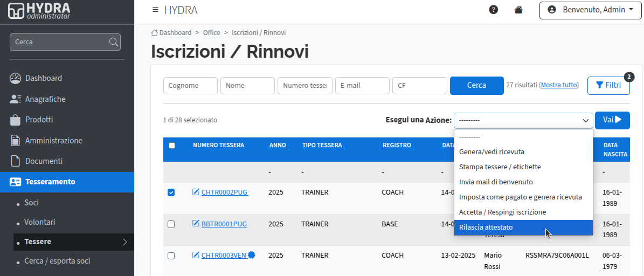
Task: Focus the Numero tessera input field
Action: coord(304,85)
